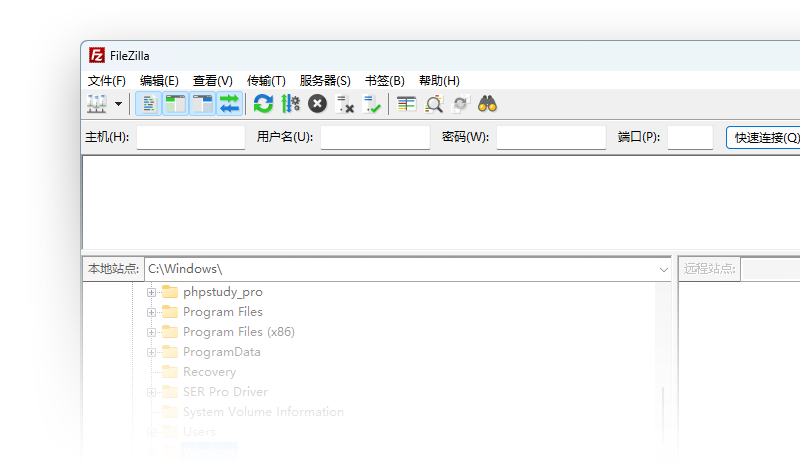The height and width of the screenshot is (465, 800).
Task: Toggle the transfer queue display
Action: pyautogui.click(x=229, y=104)
